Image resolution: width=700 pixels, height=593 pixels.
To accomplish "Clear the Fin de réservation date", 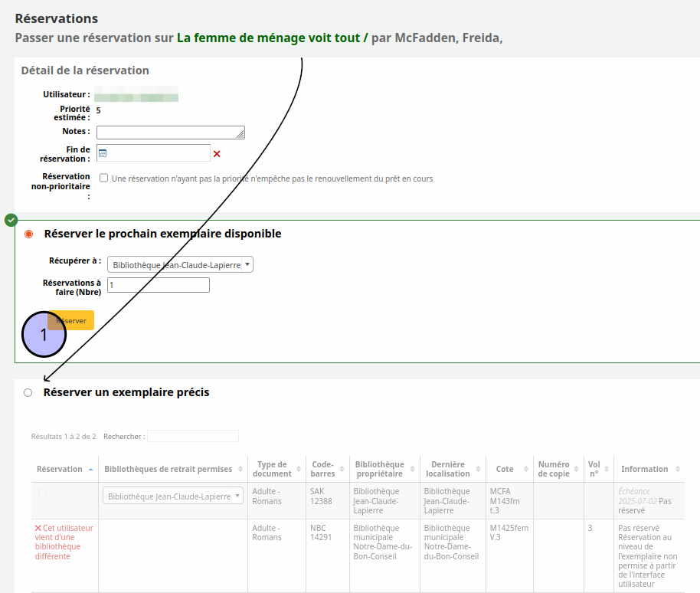I will [217, 153].
